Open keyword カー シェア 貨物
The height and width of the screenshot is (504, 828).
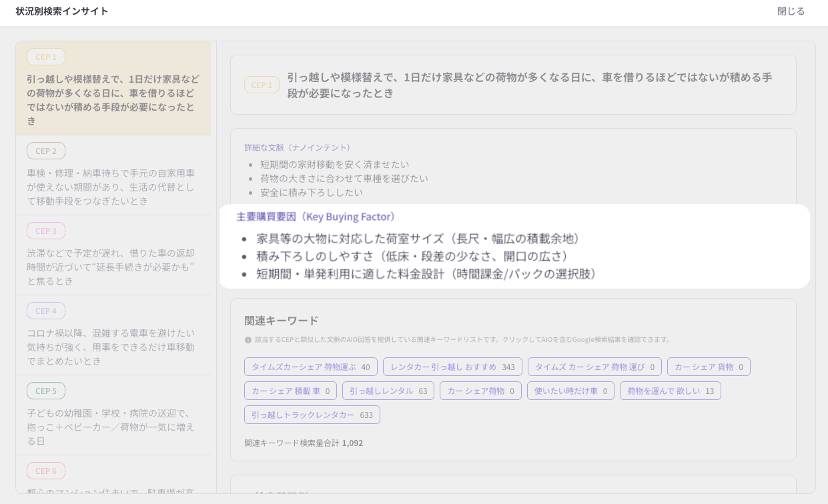709,367
